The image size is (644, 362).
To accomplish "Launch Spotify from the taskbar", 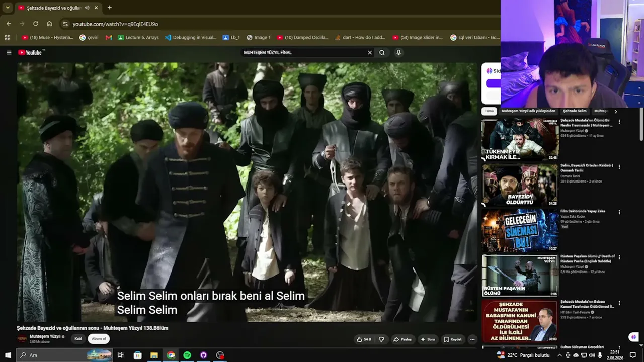I will tap(187, 355).
